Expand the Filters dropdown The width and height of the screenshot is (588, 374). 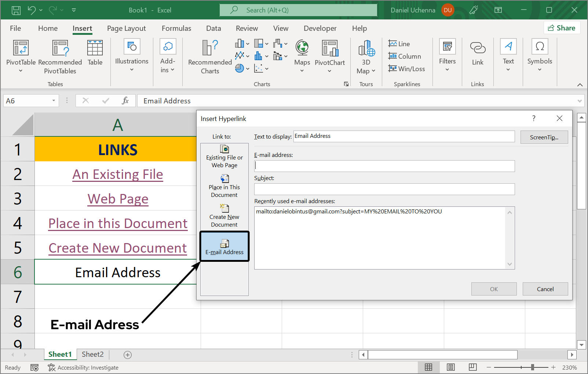(x=447, y=55)
